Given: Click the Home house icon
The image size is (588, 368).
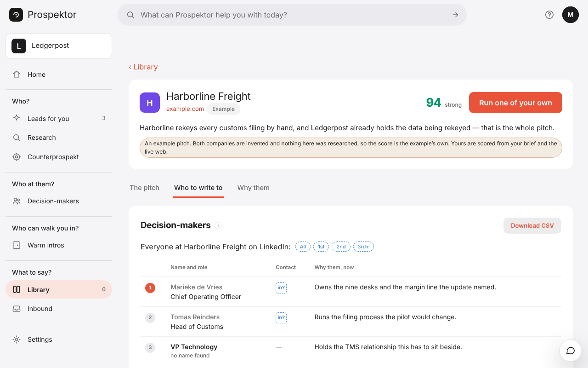Looking at the screenshot, I should [x=17, y=75].
